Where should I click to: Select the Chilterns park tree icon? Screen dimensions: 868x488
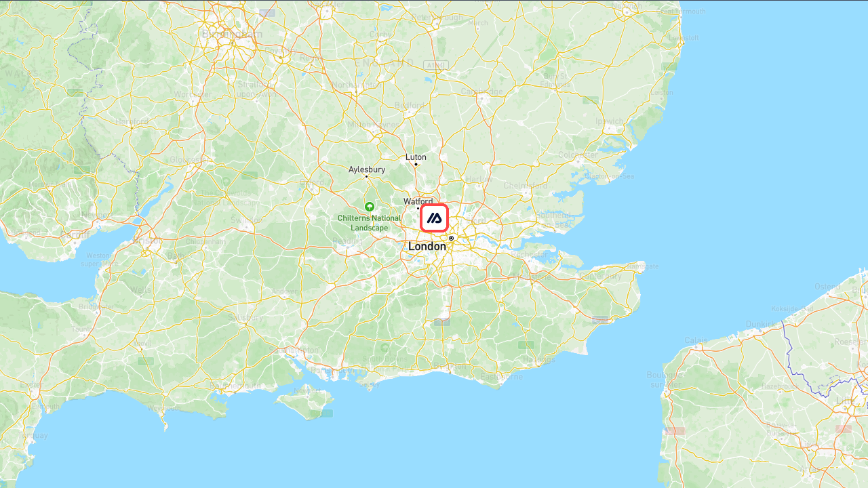pos(370,206)
